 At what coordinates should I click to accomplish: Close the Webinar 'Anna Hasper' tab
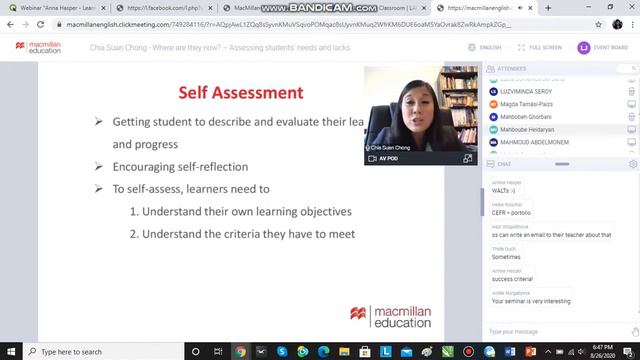(103, 8)
